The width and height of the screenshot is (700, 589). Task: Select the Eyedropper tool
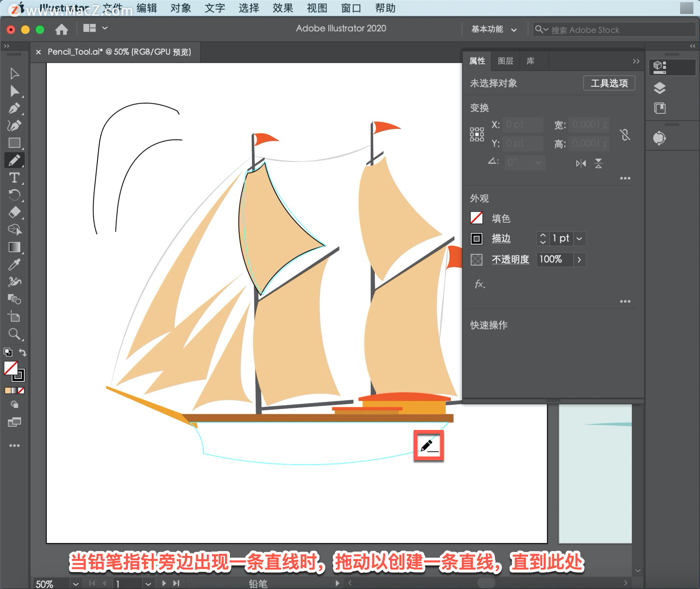(x=14, y=264)
